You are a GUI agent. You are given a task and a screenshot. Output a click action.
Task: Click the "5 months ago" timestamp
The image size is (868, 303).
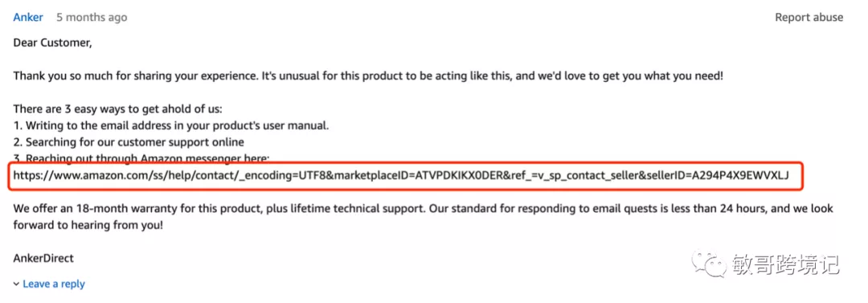point(92,17)
